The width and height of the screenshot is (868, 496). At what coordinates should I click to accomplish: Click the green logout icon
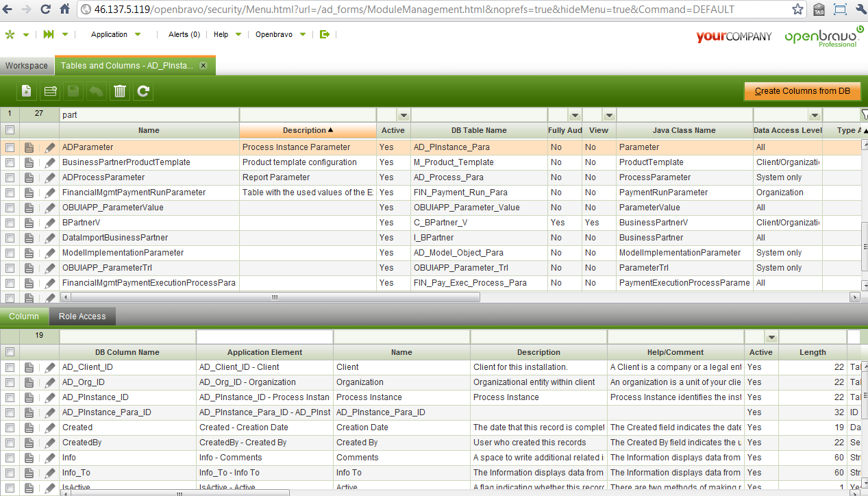point(325,34)
